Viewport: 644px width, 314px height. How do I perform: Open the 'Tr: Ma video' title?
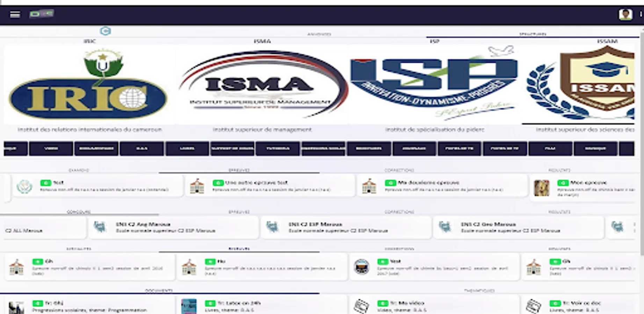(407, 303)
